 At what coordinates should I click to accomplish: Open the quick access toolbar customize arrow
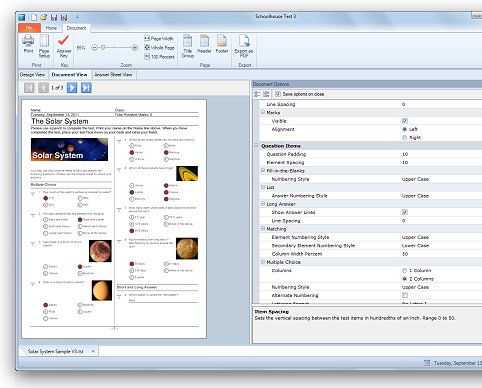click(x=77, y=17)
